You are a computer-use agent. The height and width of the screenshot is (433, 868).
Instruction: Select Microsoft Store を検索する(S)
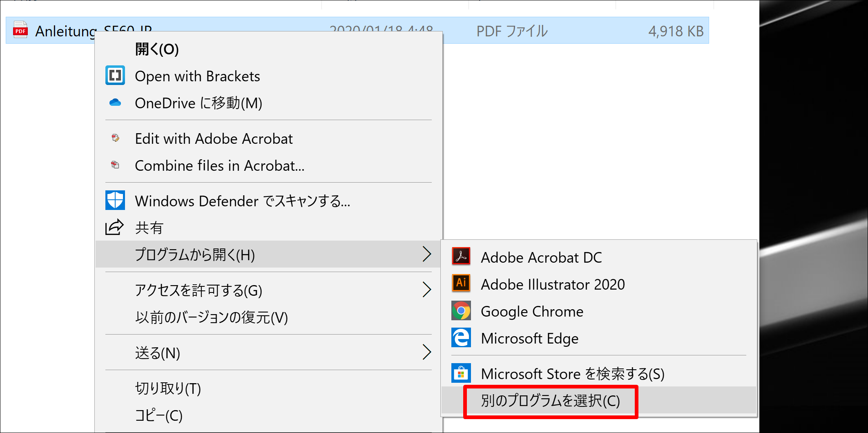599,373
